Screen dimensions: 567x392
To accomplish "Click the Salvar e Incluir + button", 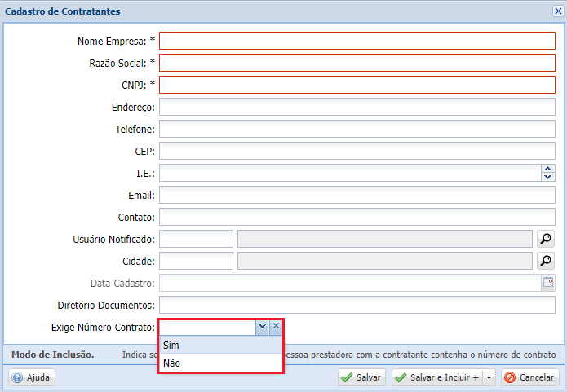I will 437,377.
